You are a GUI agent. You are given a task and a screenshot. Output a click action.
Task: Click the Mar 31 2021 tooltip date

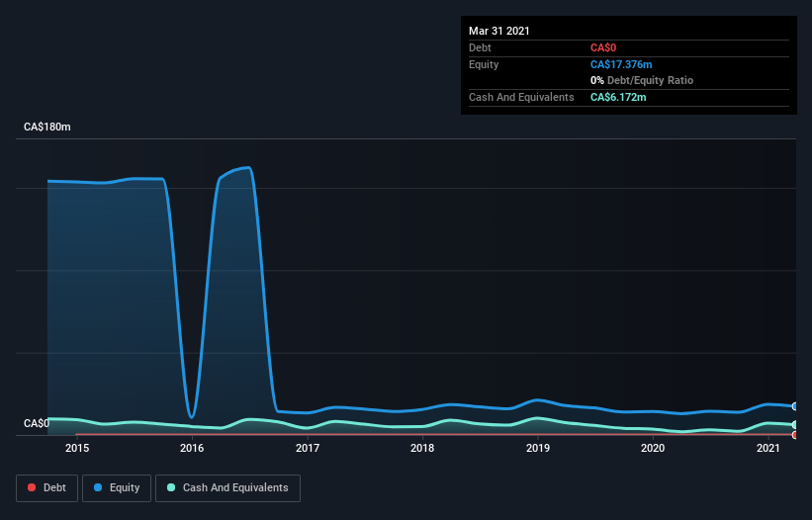(x=499, y=31)
